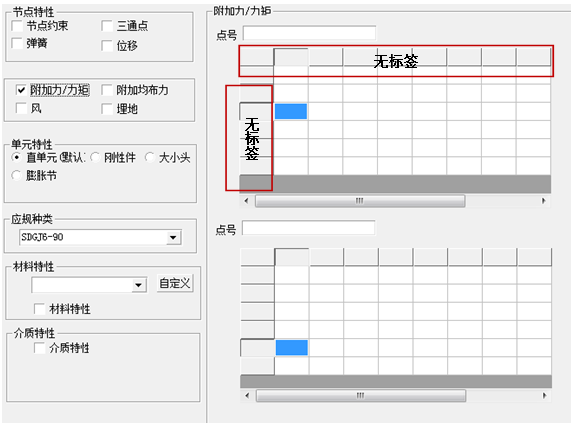The image size is (571, 425).
Task: Toggle the 弹簧 checkbox
Action: pos(17,43)
